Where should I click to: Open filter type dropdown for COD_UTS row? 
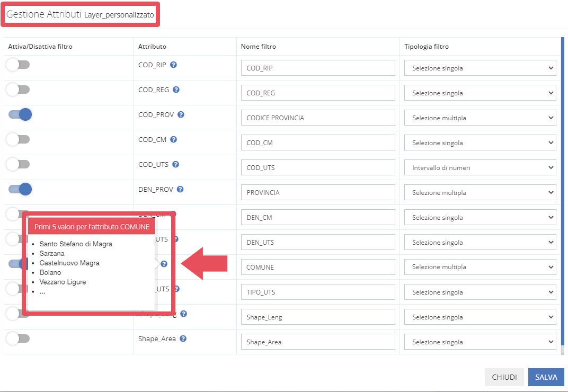pyautogui.click(x=480, y=168)
